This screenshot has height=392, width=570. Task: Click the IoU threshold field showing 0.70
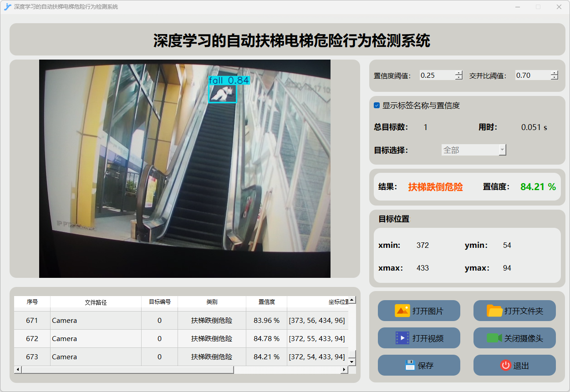[532, 75]
